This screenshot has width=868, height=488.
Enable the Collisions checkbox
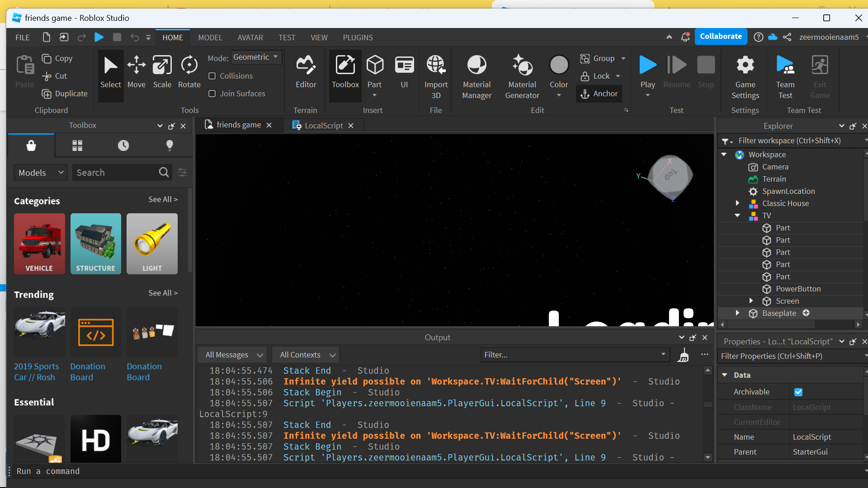tap(212, 76)
